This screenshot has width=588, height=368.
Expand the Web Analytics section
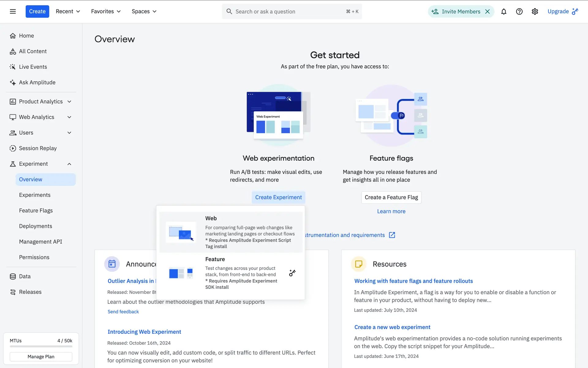[69, 117]
